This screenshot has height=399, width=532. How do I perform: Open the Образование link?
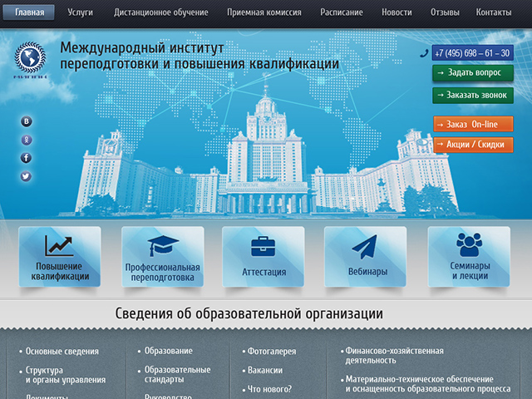point(168,351)
